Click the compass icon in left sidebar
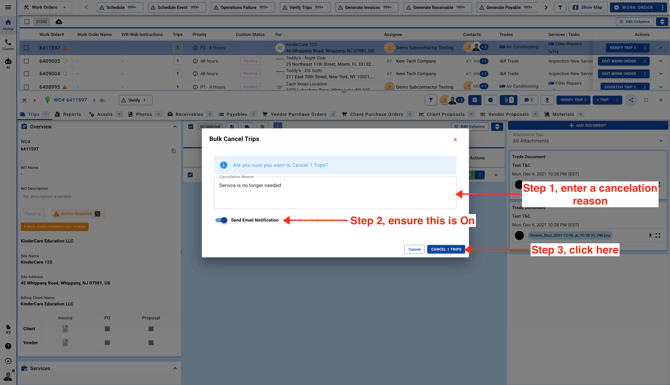The image size is (670, 385). [x=8, y=361]
